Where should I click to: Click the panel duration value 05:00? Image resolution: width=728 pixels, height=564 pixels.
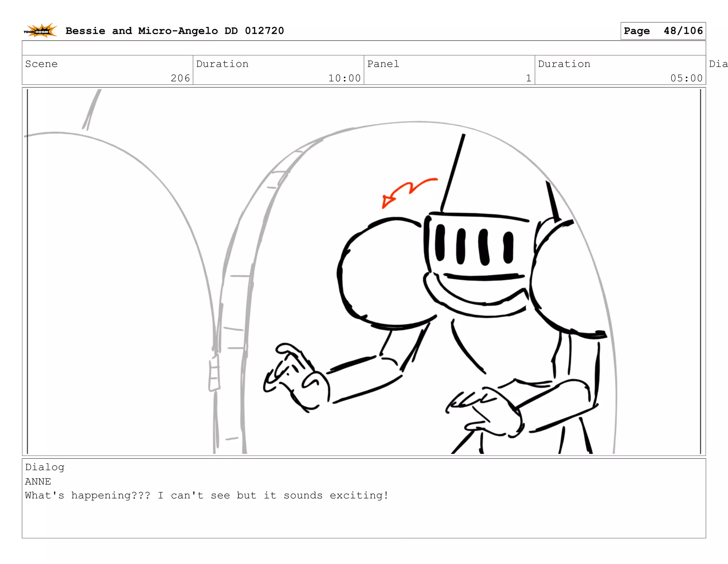[686, 78]
